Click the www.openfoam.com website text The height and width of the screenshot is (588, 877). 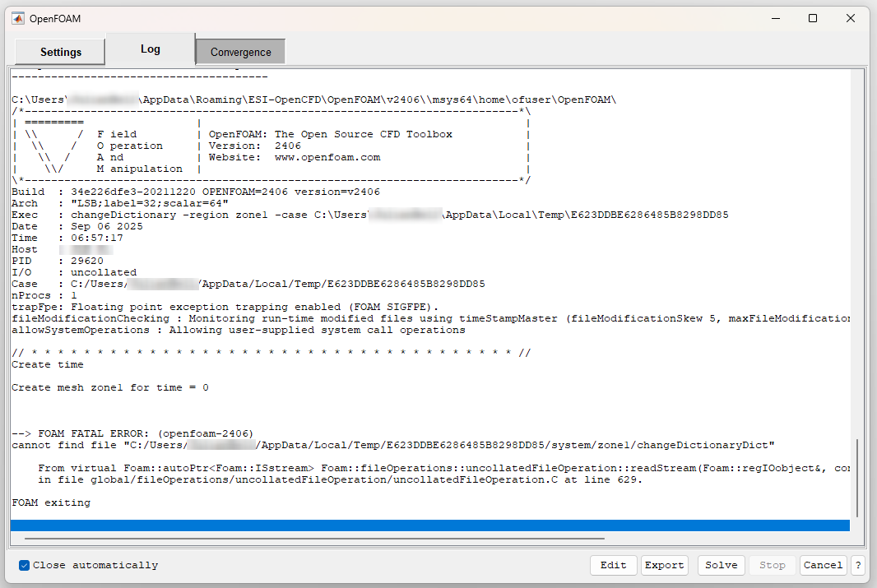327,158
